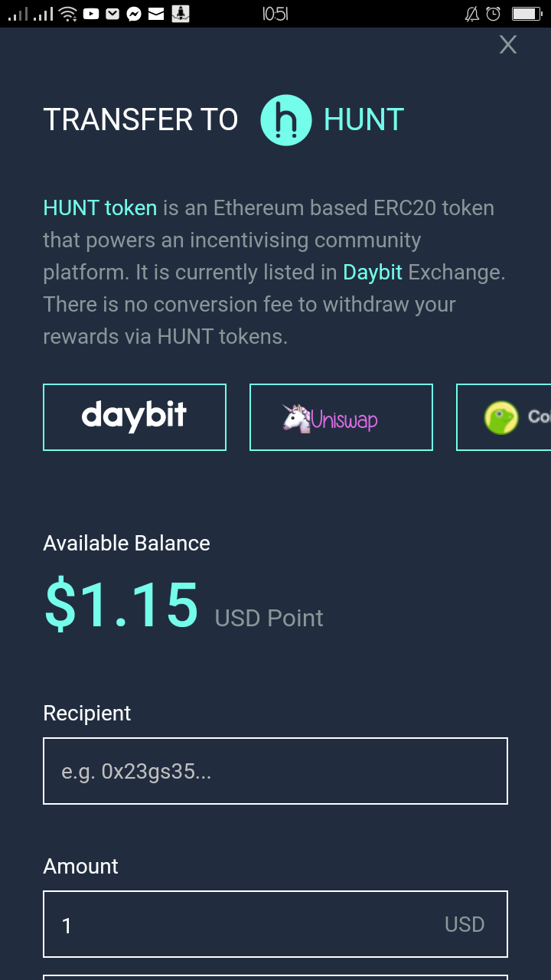This screenshot has height=980, width=551.
Task: Close the transfer dialog
Action: (508, 45)
